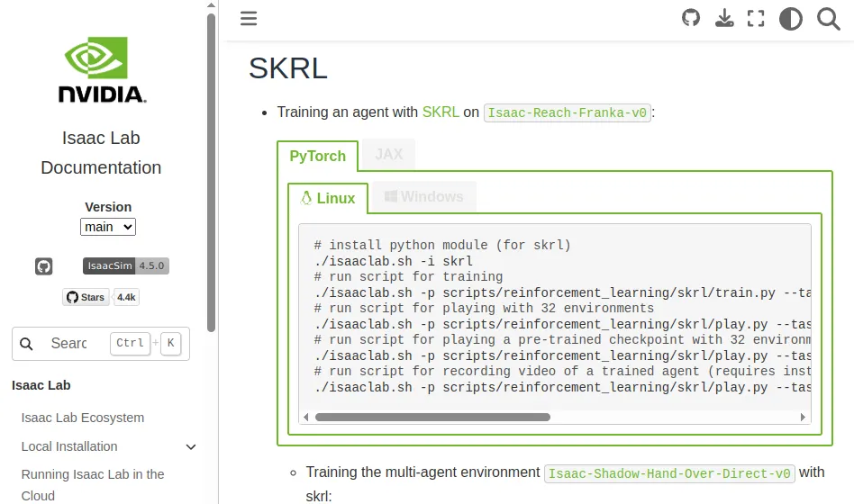Click the sidebar vertical scrollbar thumb
The height and width of the screenshot is (504, 854).
(x=212, y=173)
